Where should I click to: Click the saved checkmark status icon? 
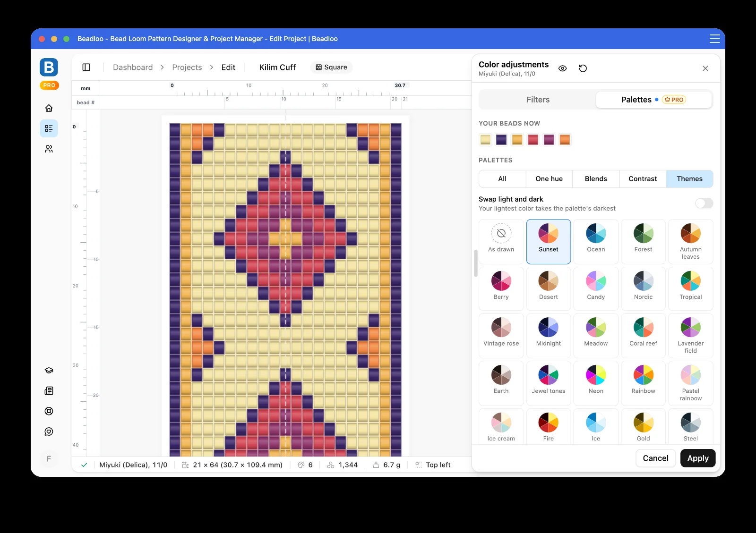coord(84,465)
